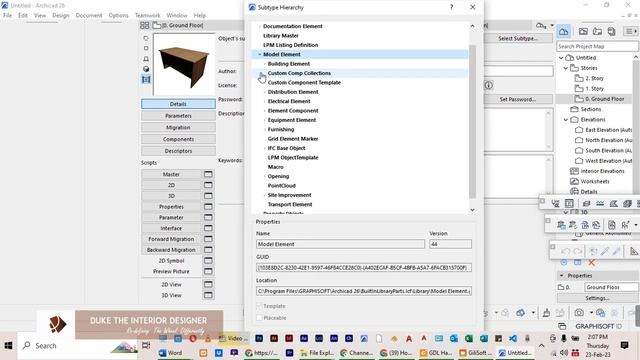This screenshot has width=640, height=360.
Task: Click the red X delete icon in navigator
Action: coord(591,262)
